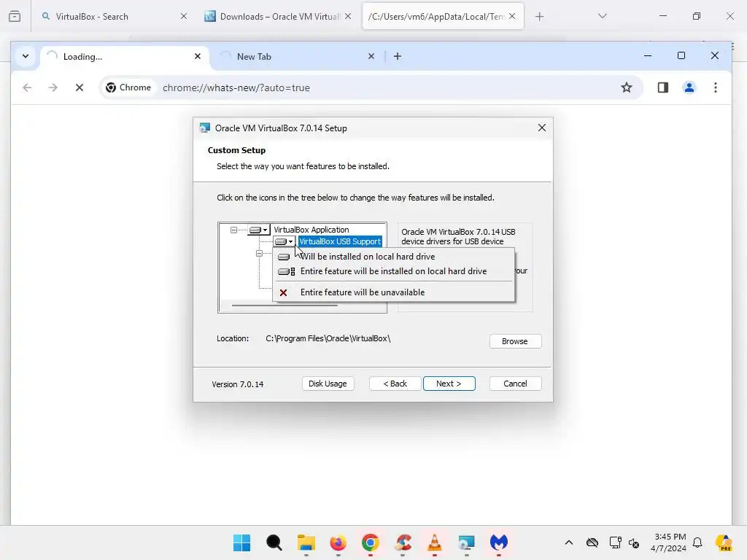Click Chrome back arrow
This screenshot has height=560, width=747.
(27, 87)
